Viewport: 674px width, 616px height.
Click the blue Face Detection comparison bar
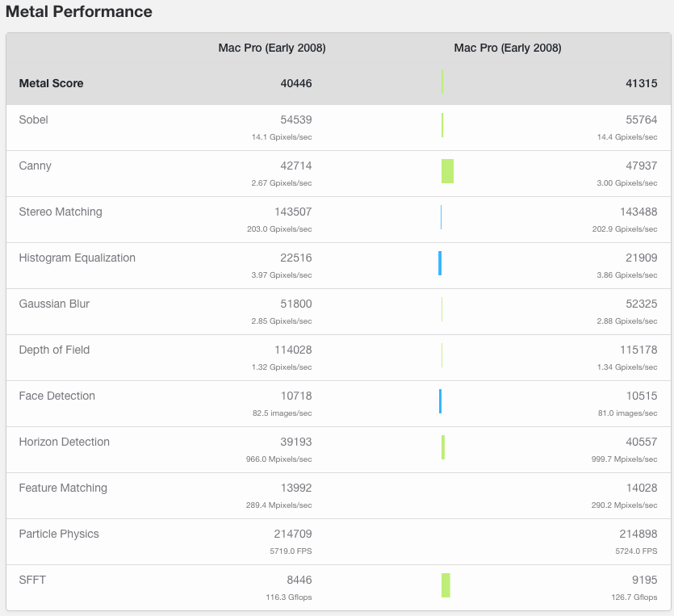[x=440, y=401]
